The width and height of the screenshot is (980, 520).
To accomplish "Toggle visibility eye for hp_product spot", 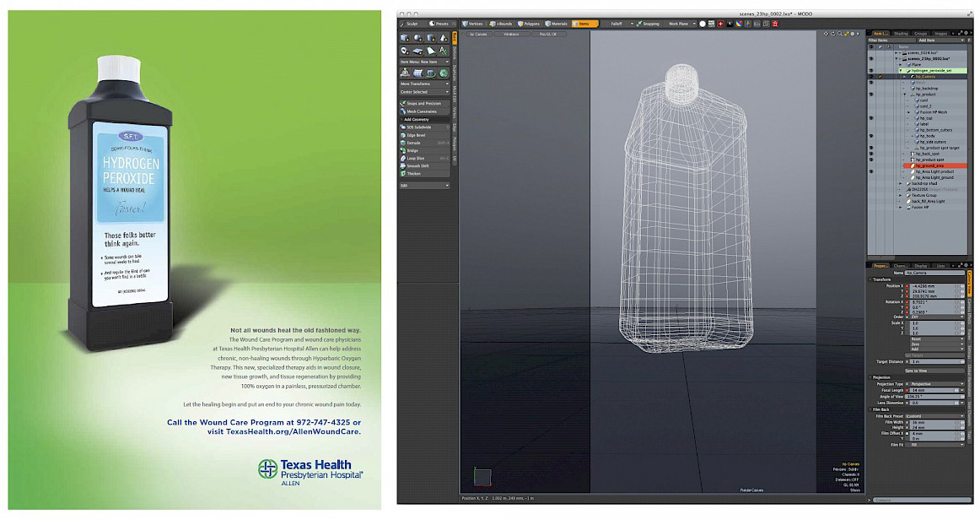I will click(871, 160).
